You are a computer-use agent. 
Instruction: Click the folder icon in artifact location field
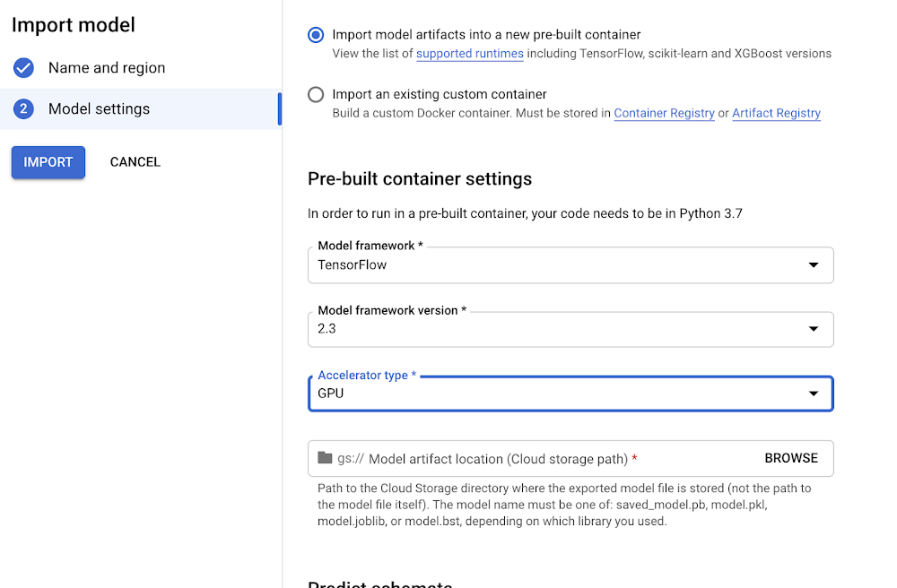[x=325, y=458]
